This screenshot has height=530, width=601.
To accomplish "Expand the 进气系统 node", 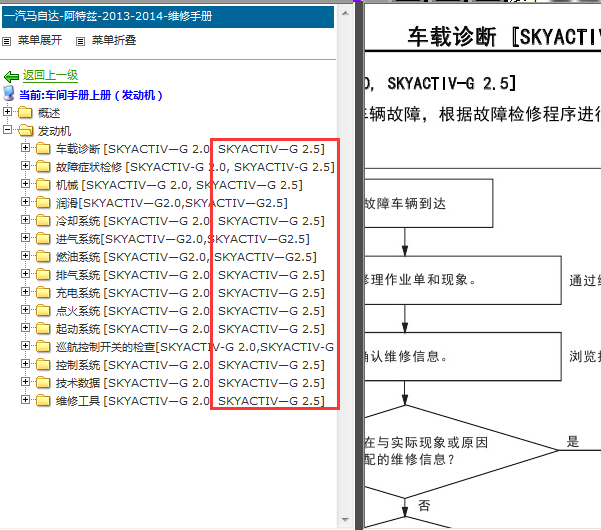I will [x=25, y=238].
